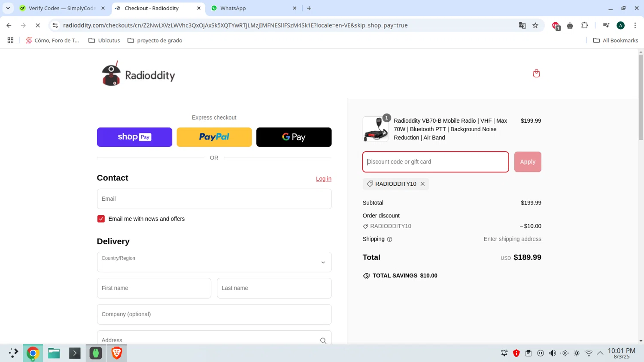Open the clock showing 10:01 PM
The height and width of the screenshot is (362, 644).
622,353
